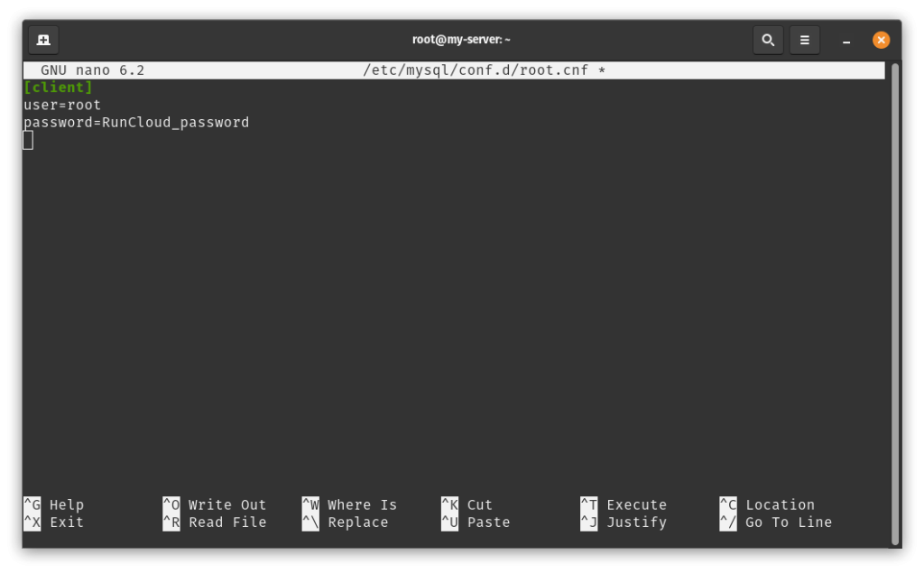Close the terminal window
Image resolution: width=924 pixels, height=573 pixels.
(x=881, y=40)
